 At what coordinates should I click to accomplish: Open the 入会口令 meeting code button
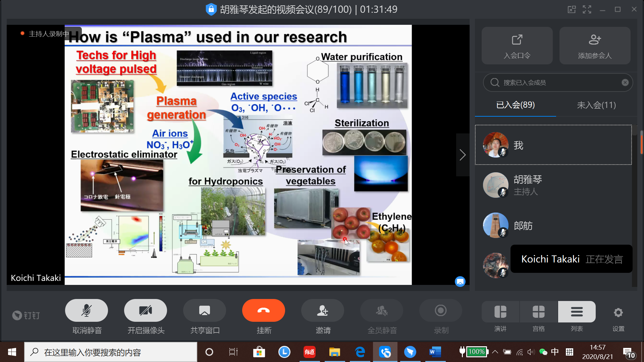517,46
